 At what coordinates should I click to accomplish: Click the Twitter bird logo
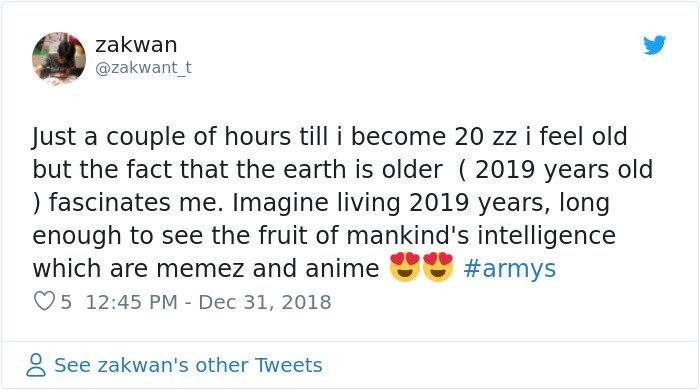coord(654,45)
